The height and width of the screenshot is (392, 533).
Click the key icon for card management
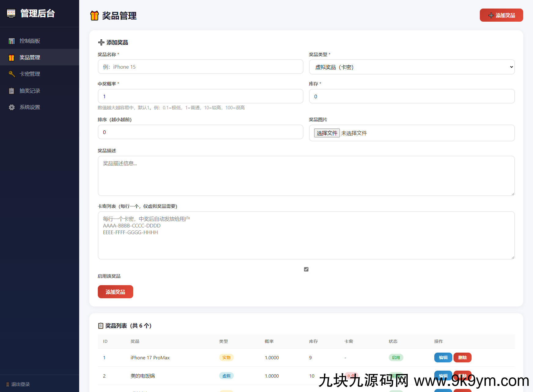pyautogui.click(x=12, y=74)
